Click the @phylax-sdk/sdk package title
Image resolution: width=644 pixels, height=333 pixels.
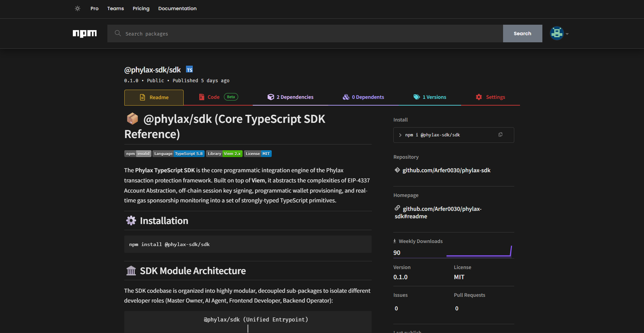[152, 70]
